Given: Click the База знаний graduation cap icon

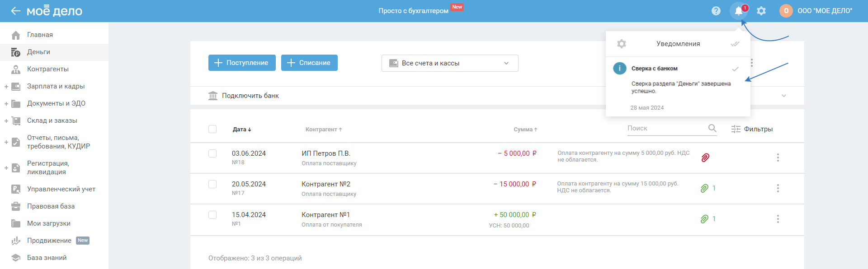Looking at the screenshot, I should tap(16, 258).
